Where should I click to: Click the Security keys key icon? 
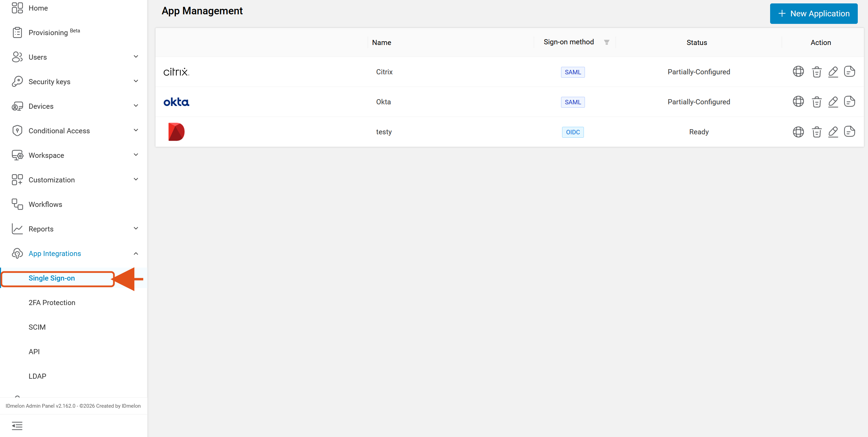(17, 82)
